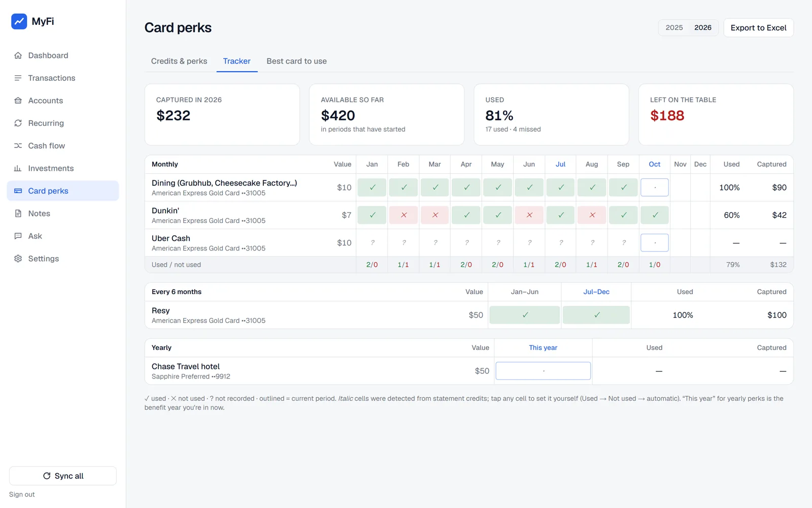Viewport: 812px width, 508px height.
Task: Switch to Credits & perks tab
Action: pos(179,61)
